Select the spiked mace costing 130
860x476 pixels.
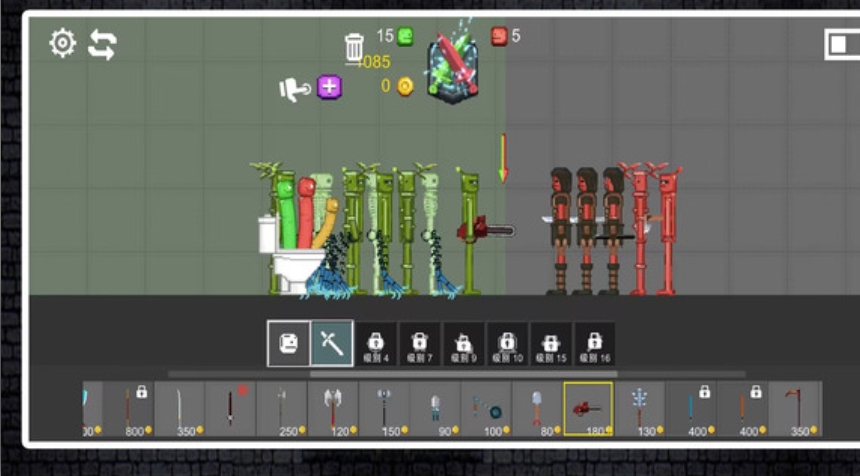click(x=640, y=409)
